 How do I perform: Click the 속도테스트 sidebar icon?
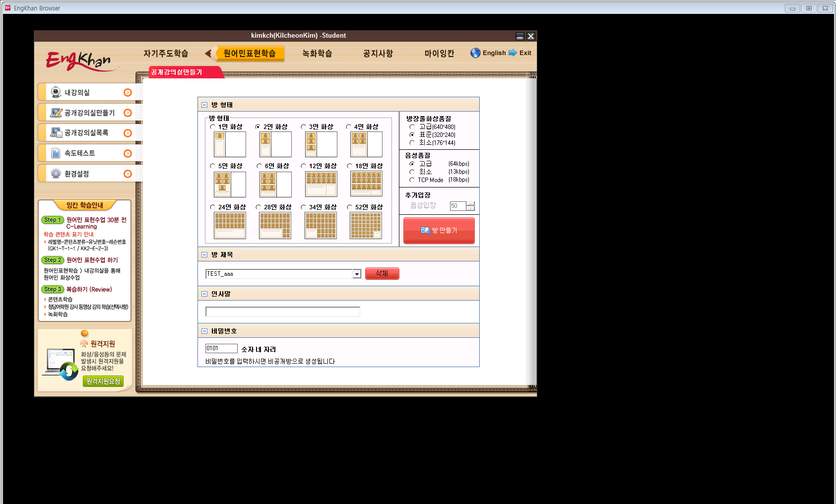56,153
